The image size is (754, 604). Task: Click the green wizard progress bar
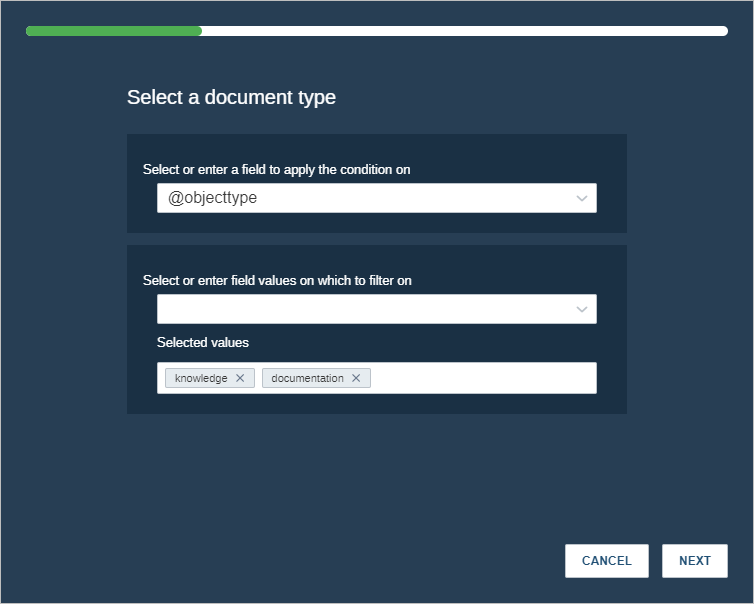pyautogui.click(x=113, y=31)
